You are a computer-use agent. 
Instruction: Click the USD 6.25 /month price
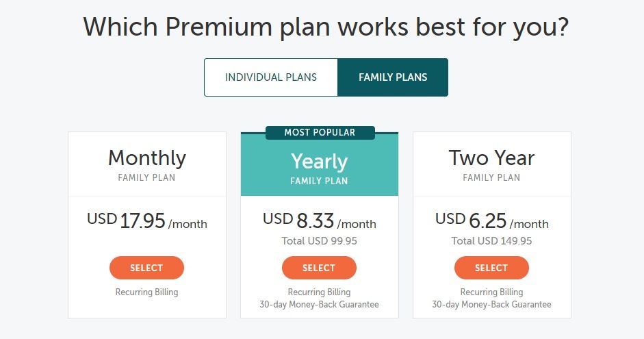[491, 221]
